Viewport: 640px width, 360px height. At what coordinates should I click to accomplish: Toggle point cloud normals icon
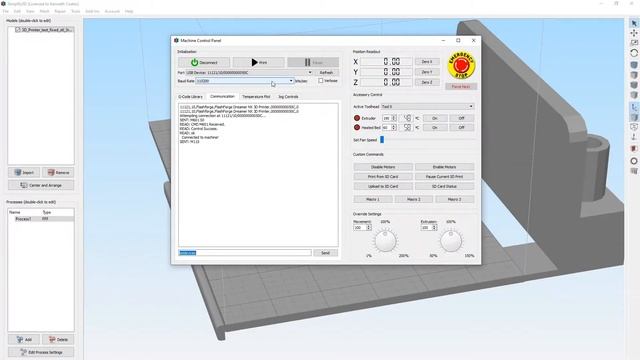tap(634, 137)
